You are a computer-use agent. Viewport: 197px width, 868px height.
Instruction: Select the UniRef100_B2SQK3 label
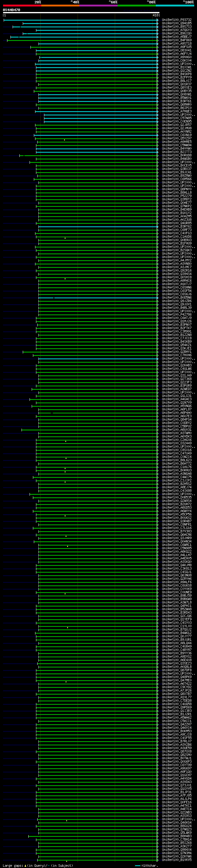[x=177, y=250]
